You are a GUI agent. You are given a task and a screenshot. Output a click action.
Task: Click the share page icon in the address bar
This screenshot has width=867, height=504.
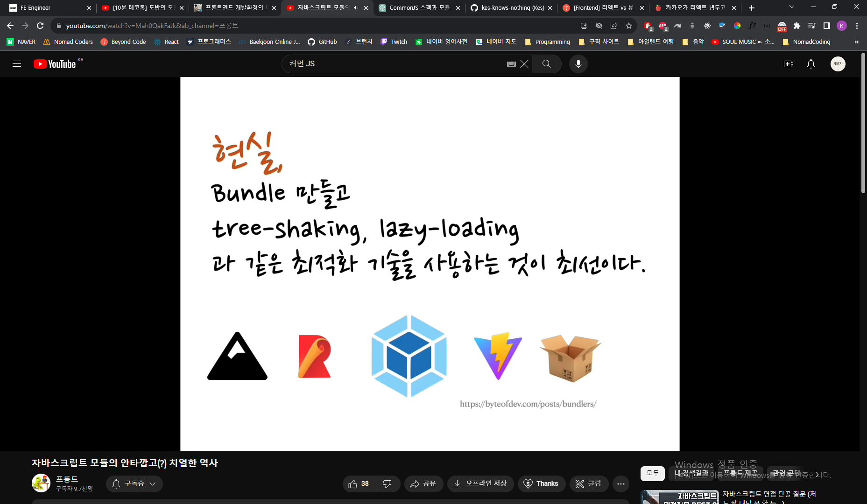pyautogui.click(x=614, y=26)
